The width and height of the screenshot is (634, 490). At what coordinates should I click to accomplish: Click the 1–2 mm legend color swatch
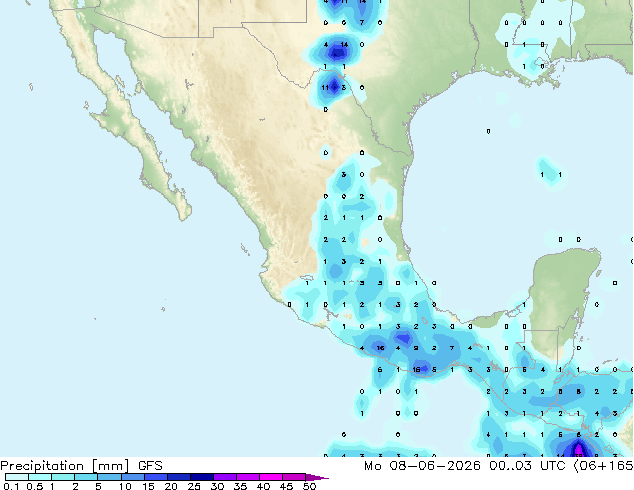[x=63, y=477]
